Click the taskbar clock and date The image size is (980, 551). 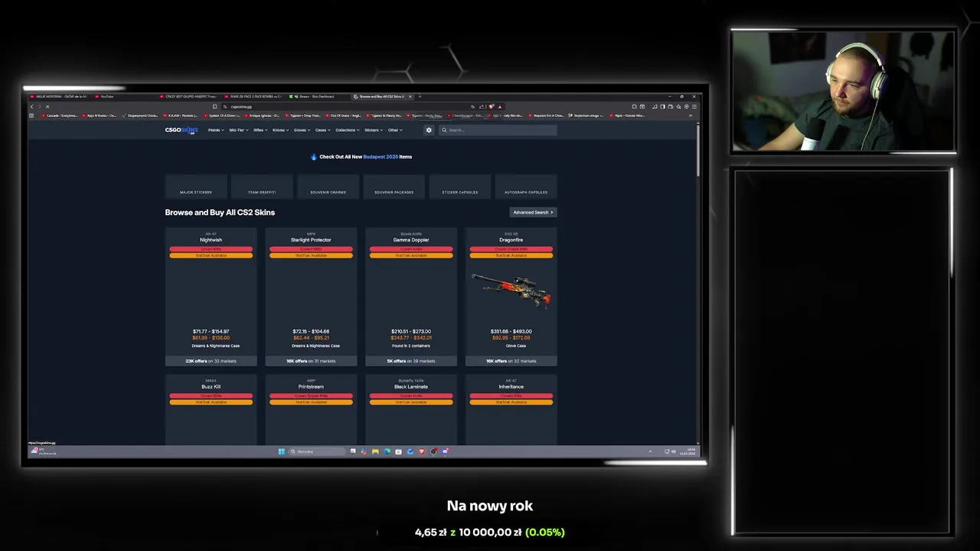(x=688, y=452)
